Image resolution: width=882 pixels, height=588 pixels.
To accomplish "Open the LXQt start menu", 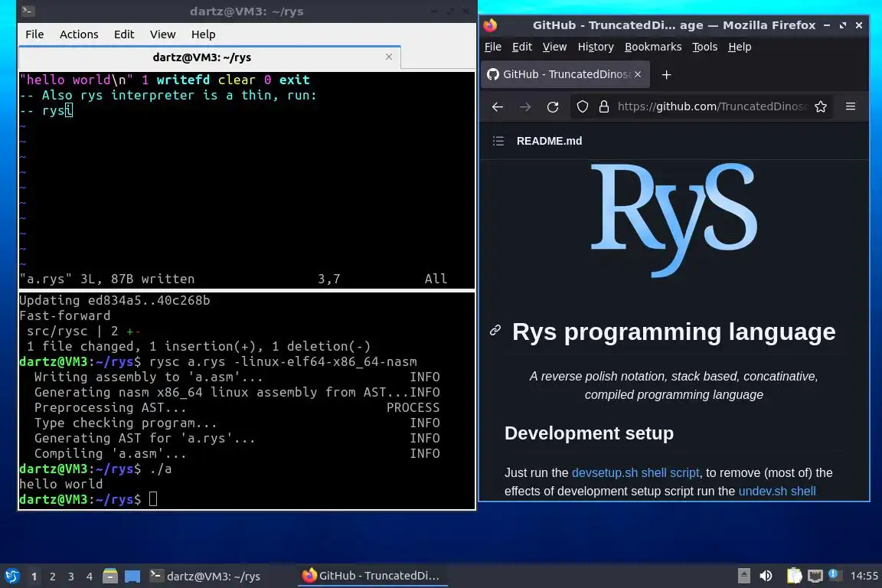I will (12, 577).
